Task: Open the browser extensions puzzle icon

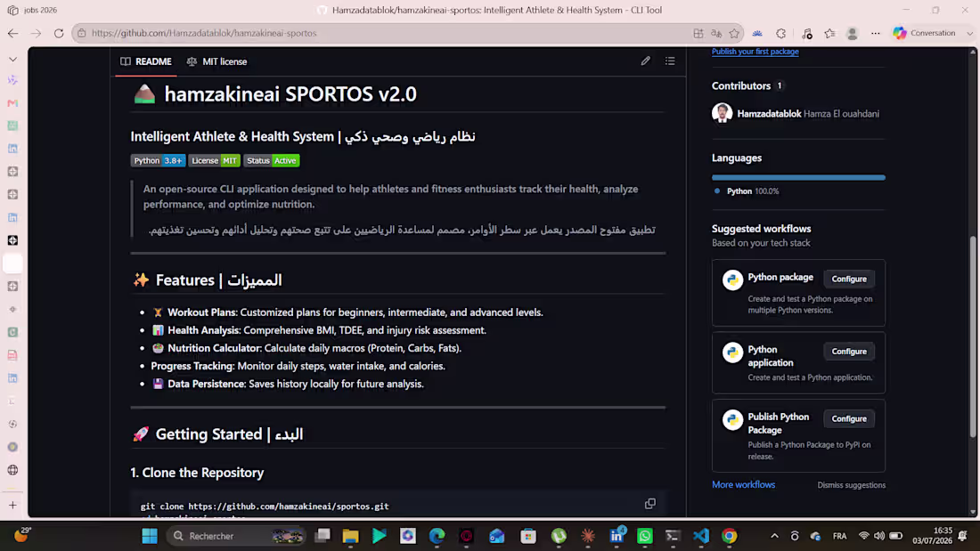Action: point(781,33)
